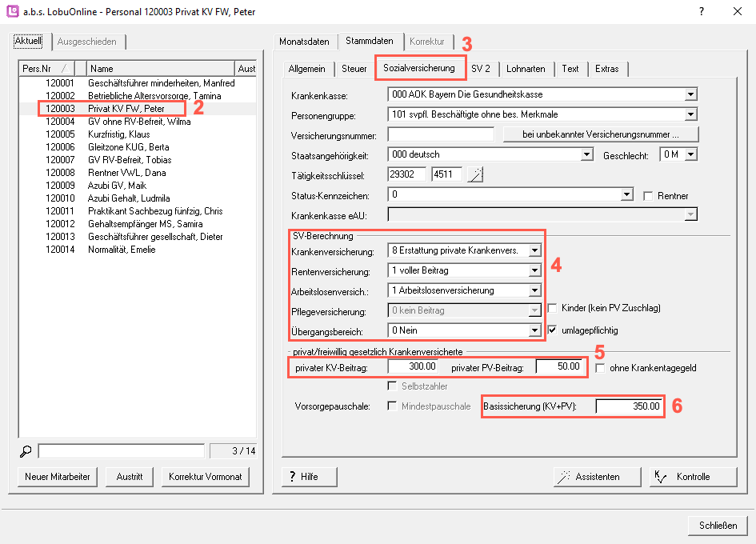Uncheck the umlagepflichtig checkbox
Viewport: 756px width, 544px height.
(x=552, y=330)
